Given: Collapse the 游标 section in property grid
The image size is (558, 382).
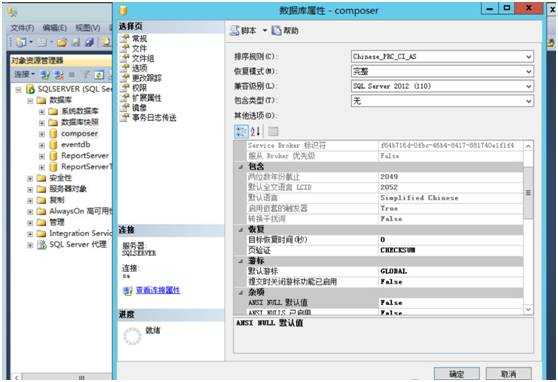Looking at the screenshot, I should point(241,261).
